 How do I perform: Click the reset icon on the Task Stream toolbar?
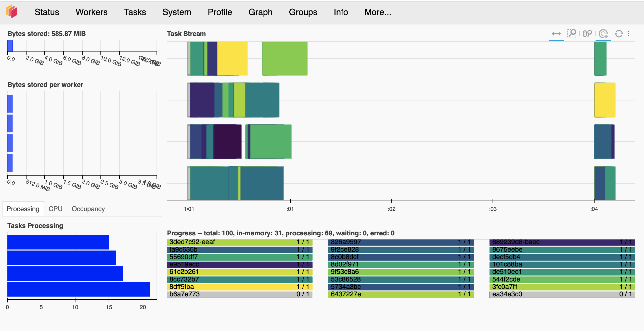point(619,34)
